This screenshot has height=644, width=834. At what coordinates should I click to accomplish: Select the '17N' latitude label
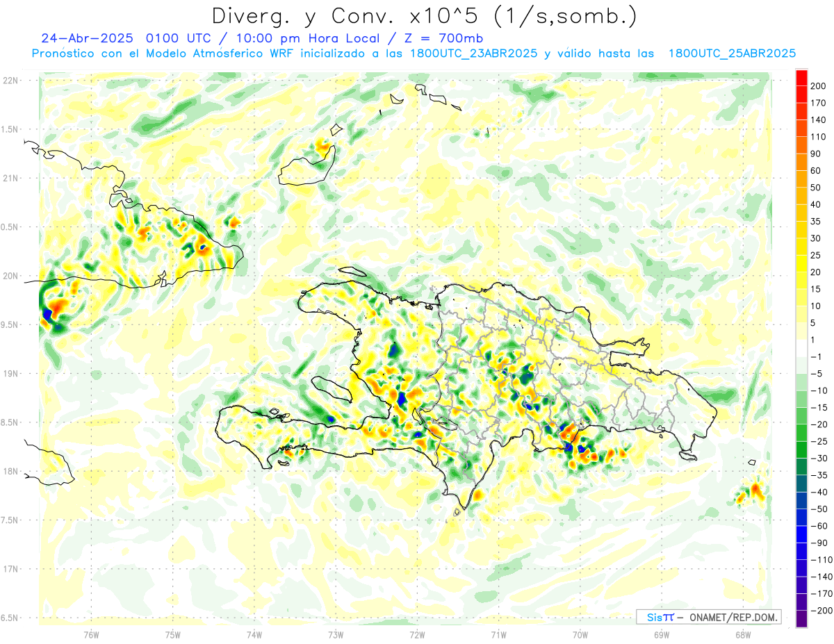[x=10, y=569]
